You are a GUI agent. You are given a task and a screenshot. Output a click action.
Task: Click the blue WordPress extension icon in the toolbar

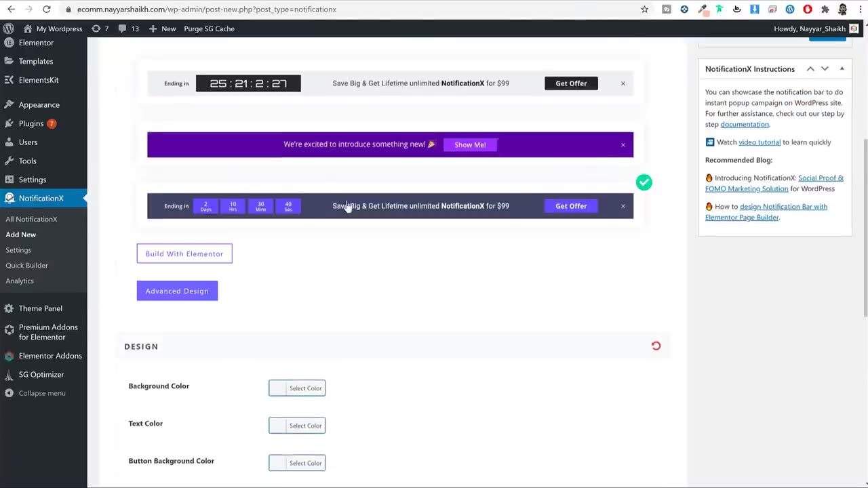[x=790, y=9]
